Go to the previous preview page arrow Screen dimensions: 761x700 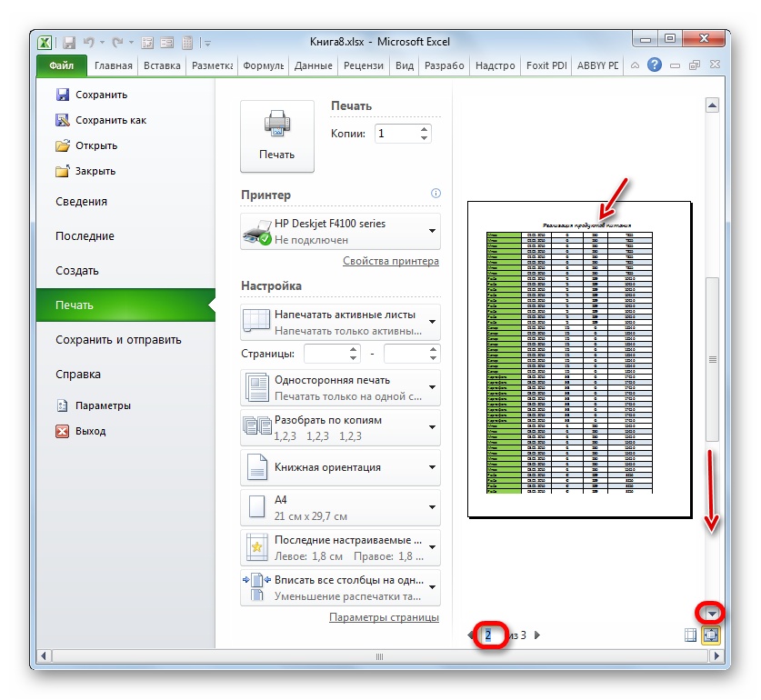(x=471, y=635)
